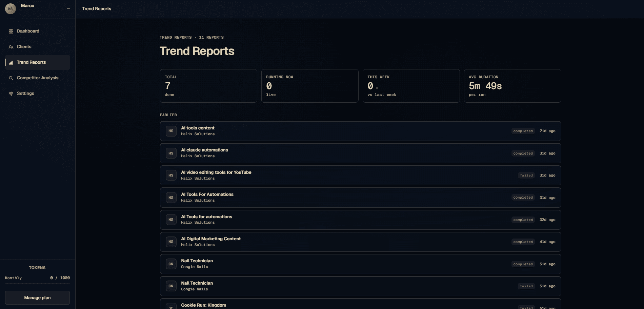This screenshot has width=644, height=309.
Task: Open Settings from sidebar
Action: 37,94
